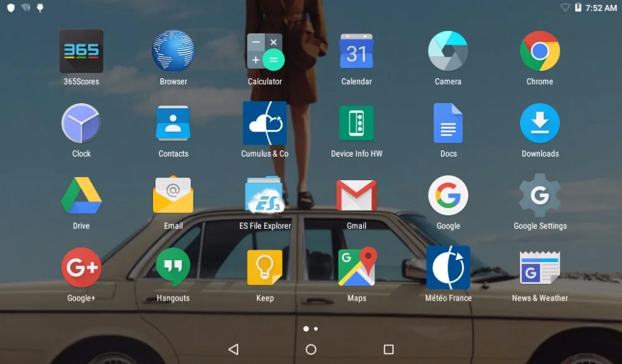The image size is (622, 364).
Task: Tap the Wi-Fi question mark status icon
Action: [26, 8]
